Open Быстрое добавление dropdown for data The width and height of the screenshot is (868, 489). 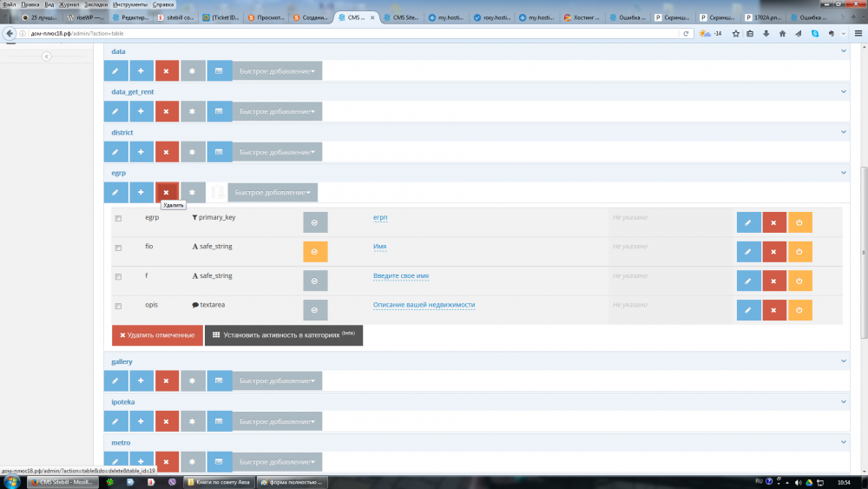[278, 71]
